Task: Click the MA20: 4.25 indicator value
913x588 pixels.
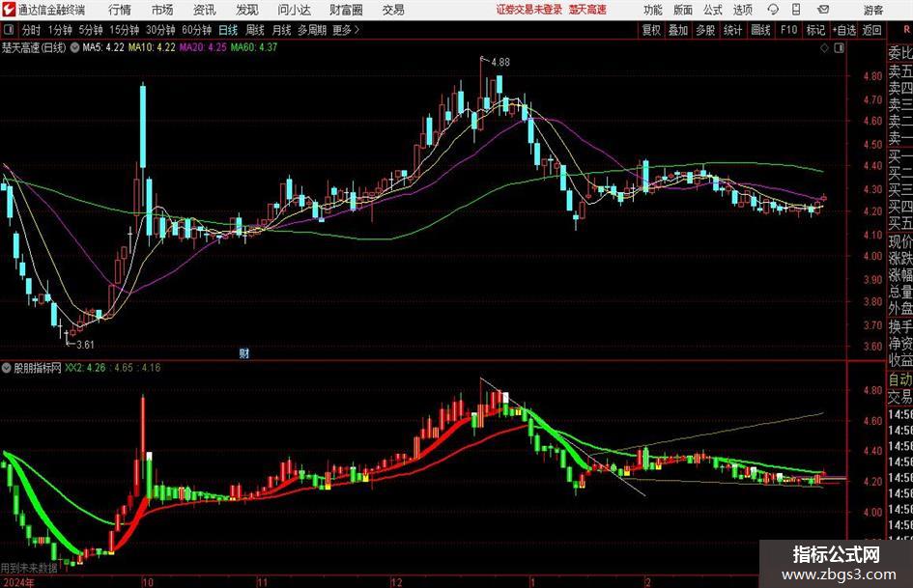Action: (203, 47)
